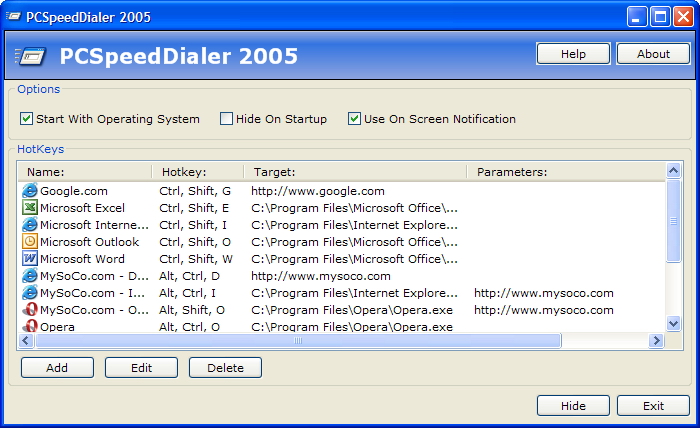Click the Alt, Ctrl, O hotkey cell
This screenshot has height=428, width=700.
click(189, 327)
